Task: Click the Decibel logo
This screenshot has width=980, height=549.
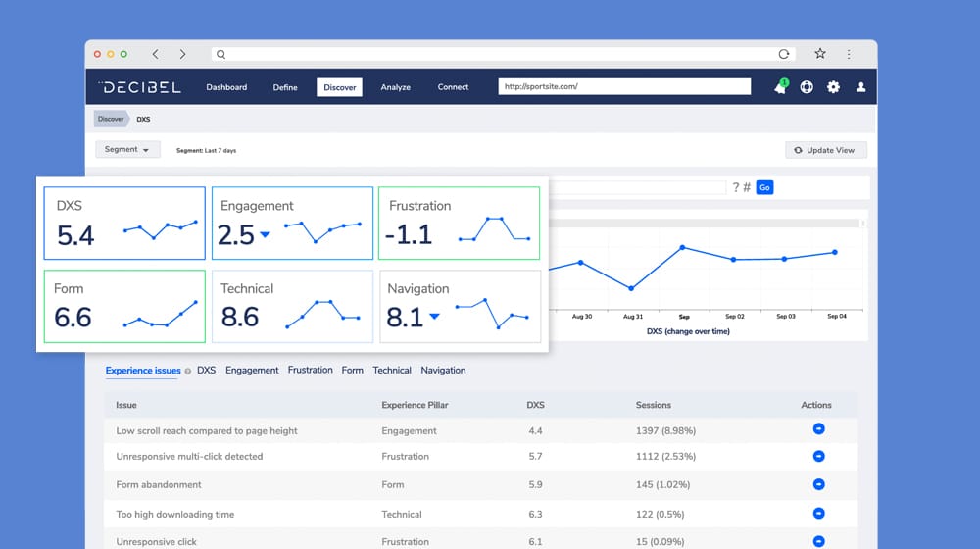Action: (x=139, y=87)
